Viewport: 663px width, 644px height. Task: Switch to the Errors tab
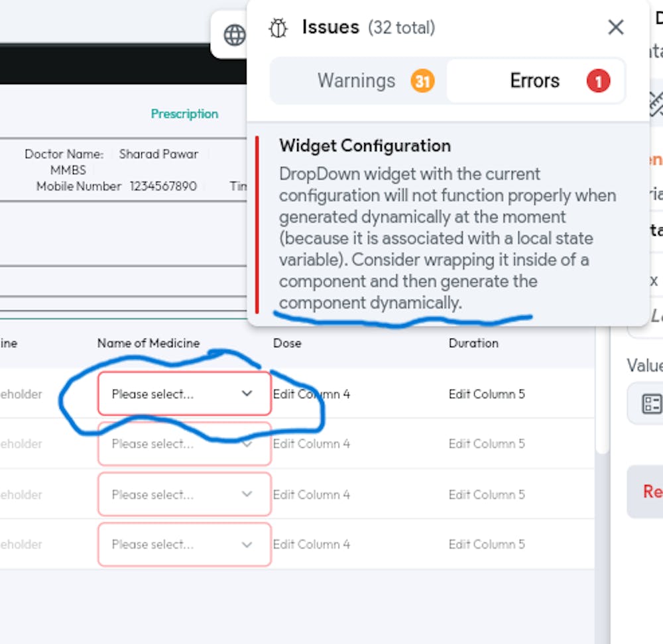535,80
